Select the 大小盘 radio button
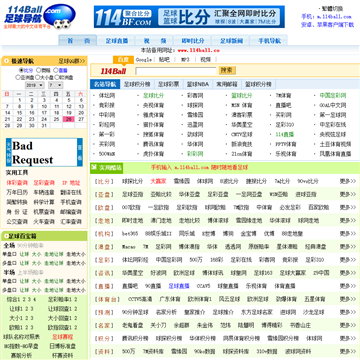360x360 pixels. (x=38, y=77)
